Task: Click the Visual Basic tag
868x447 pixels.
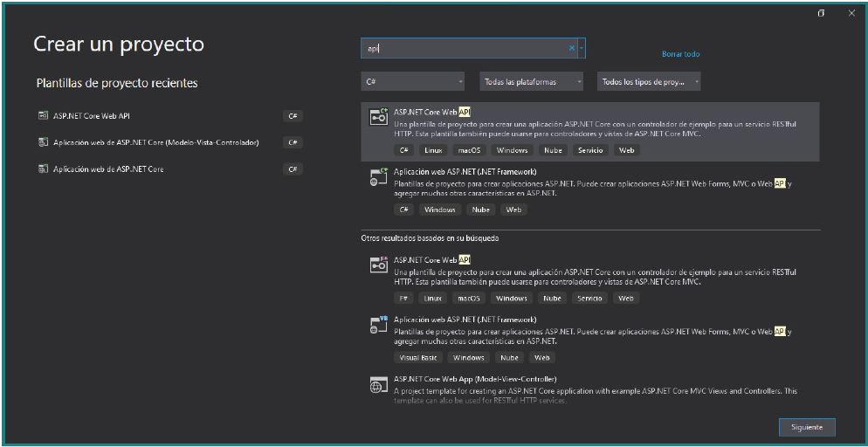Action: (418, 357)
